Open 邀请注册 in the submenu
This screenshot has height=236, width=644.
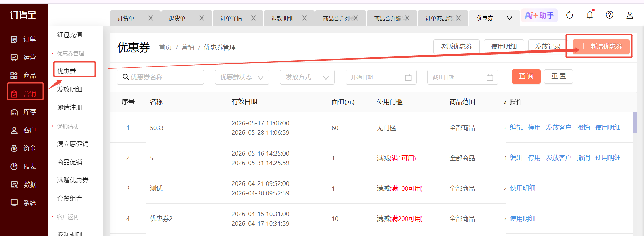(70, 107)
